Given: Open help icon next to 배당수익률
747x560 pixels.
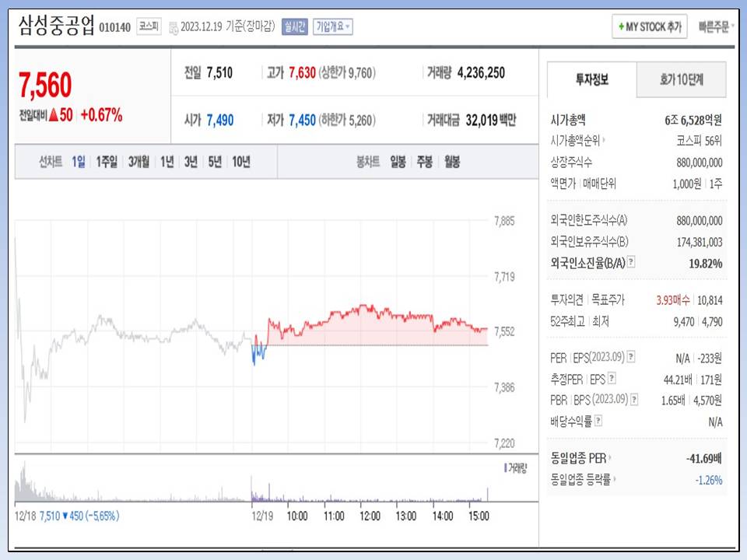Looking at the screenshot, I should coord(598,421).
